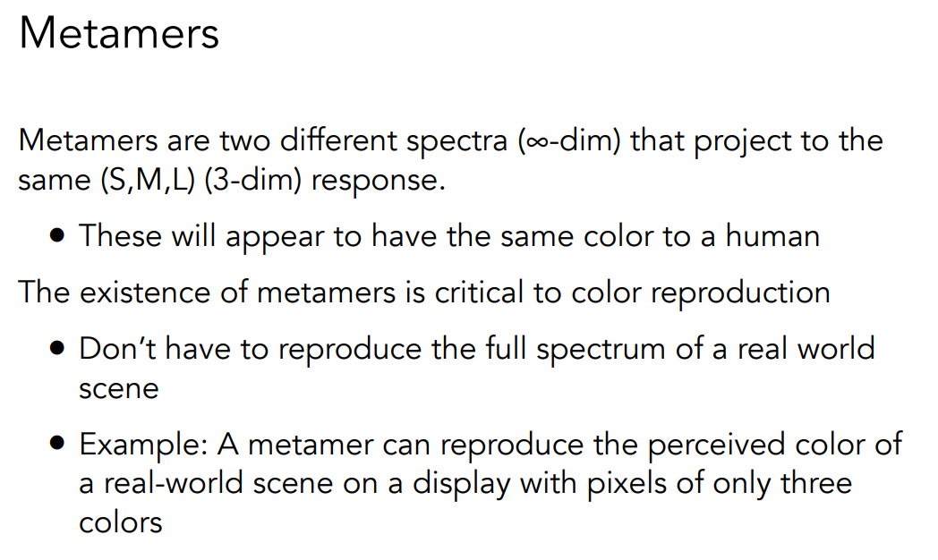Click the word "scene" below "Don't have to"

pyautogui.click(x=118, y=387)
